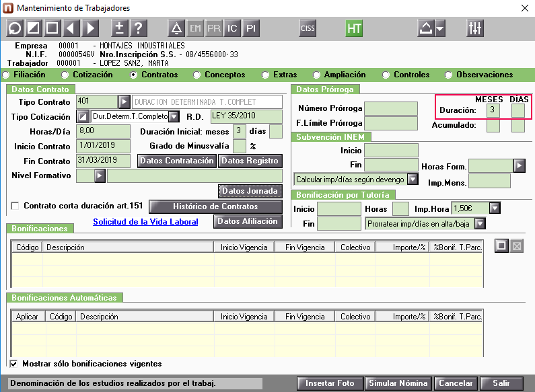The width and height of the screenshot is (535, 392).
Task: Click the Imp.Mens. field
Action: pyautogui.click(x=490, y=181)
